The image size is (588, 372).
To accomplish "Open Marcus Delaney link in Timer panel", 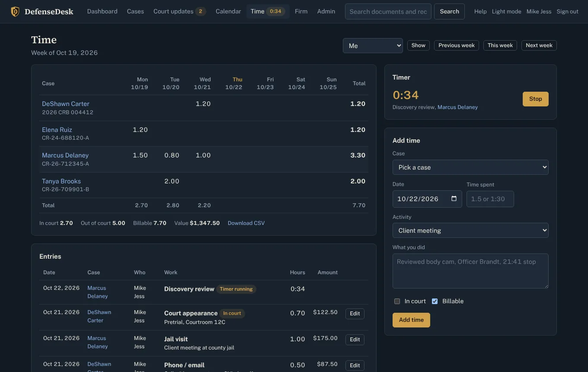I will pos(457,107).
